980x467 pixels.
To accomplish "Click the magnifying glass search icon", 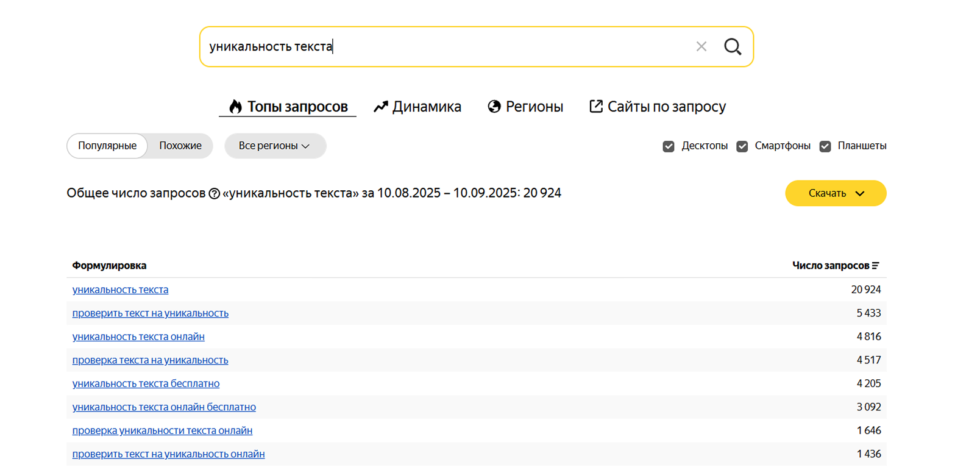I will [733, 46].
